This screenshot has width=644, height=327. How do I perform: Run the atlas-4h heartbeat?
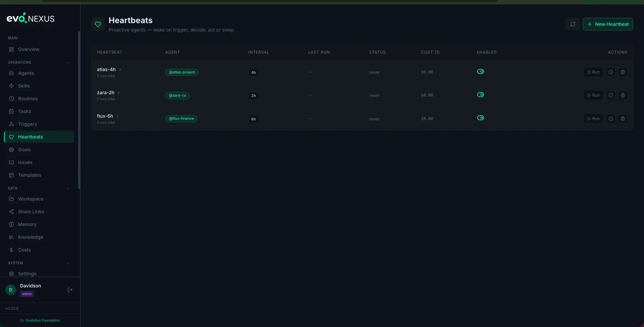[593, 72]
